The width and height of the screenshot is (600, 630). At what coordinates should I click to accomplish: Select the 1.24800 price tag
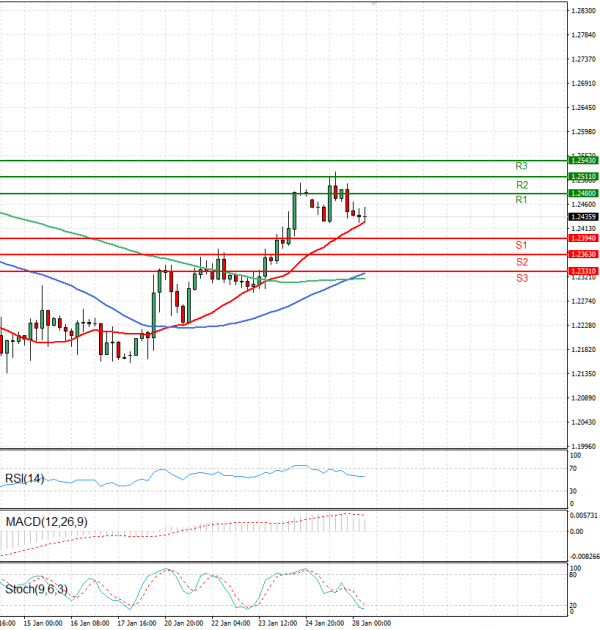(583, 193)
